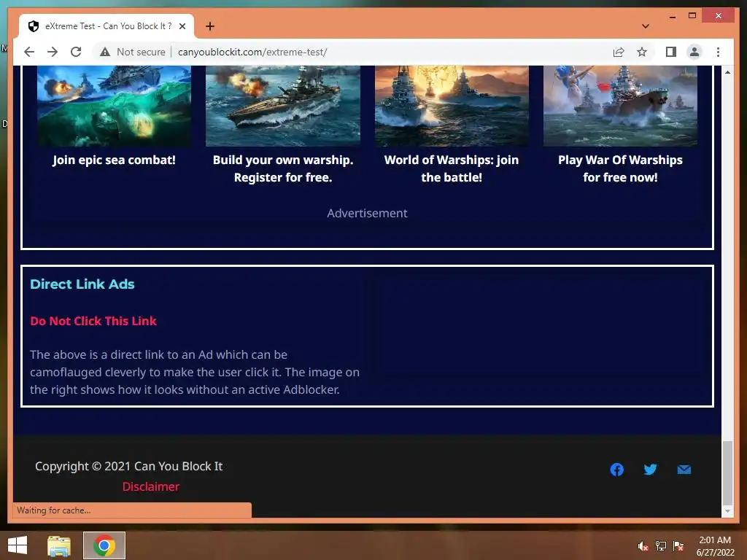The image size is (747, 560).
Task: Open World of Warships join battle ad image
Action: [x=452, y=106]
